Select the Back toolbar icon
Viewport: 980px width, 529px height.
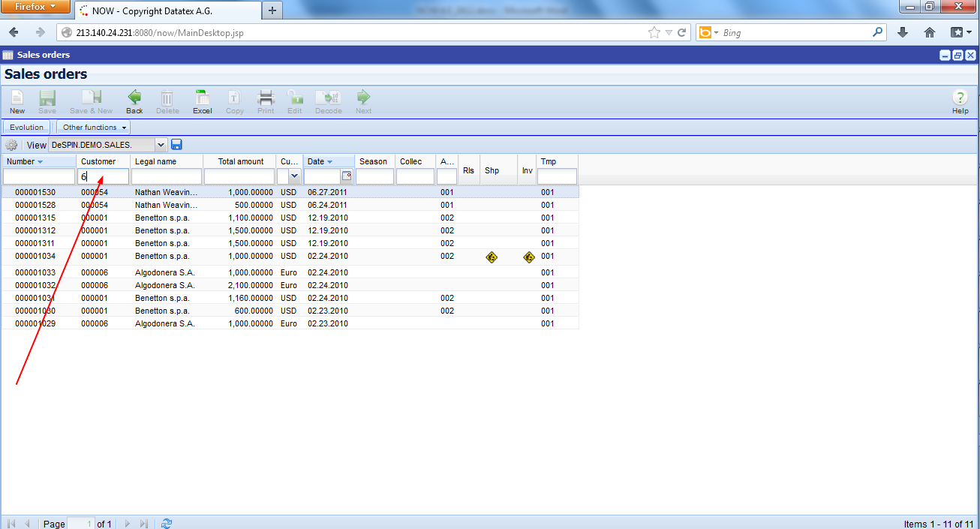tap(134, 102)
